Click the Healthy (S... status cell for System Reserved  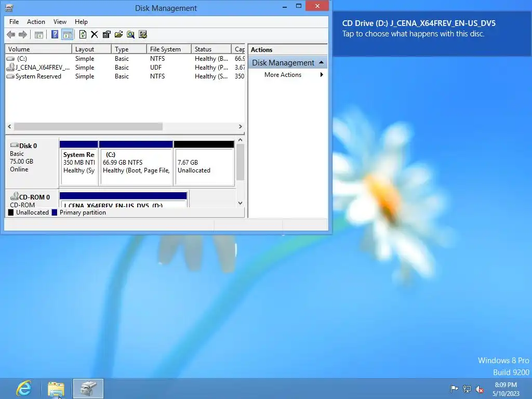(x=211, y=76)
